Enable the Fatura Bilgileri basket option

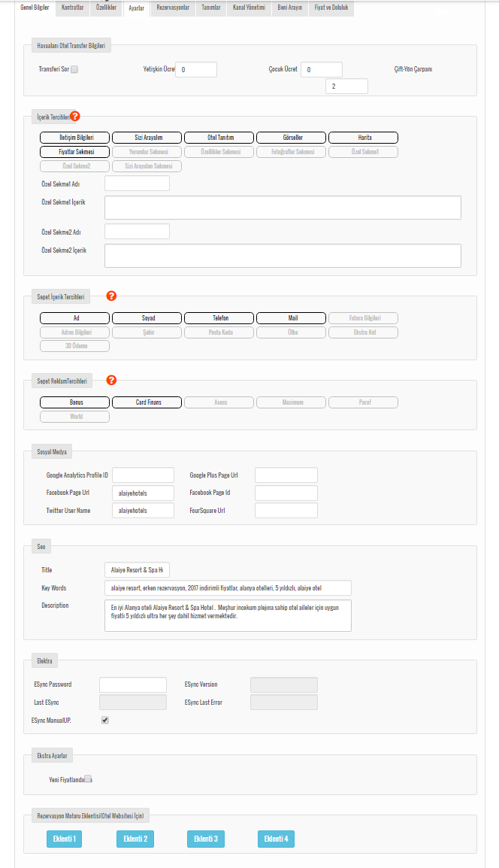pos(363,318)
